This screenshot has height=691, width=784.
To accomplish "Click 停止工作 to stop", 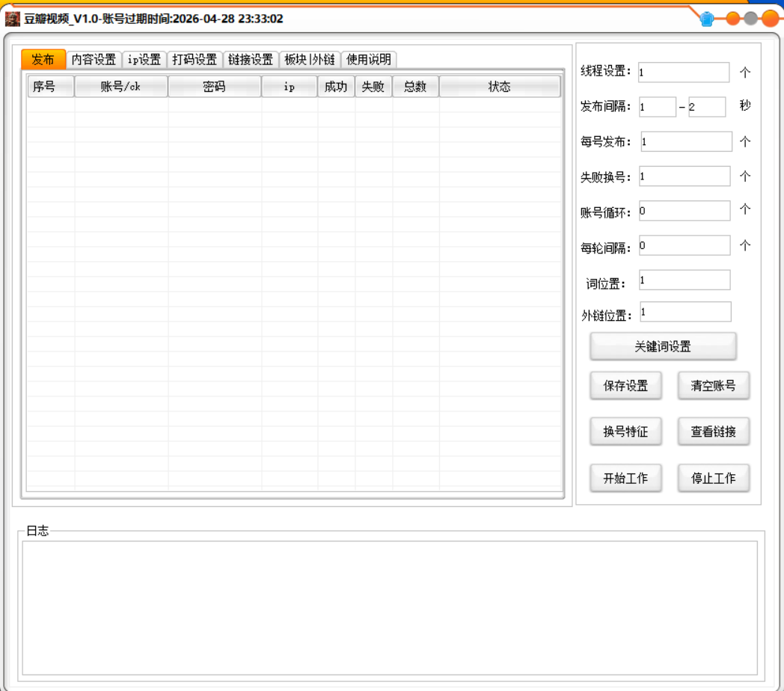I will coord(714,478).
